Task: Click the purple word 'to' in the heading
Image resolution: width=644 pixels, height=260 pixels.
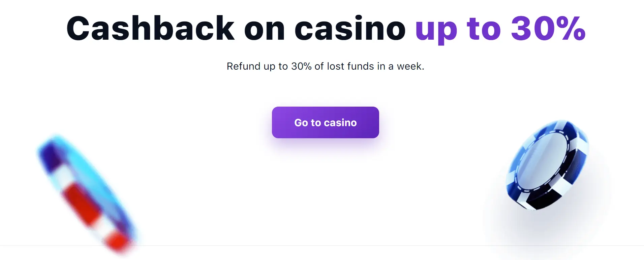Action: (484, 29)
